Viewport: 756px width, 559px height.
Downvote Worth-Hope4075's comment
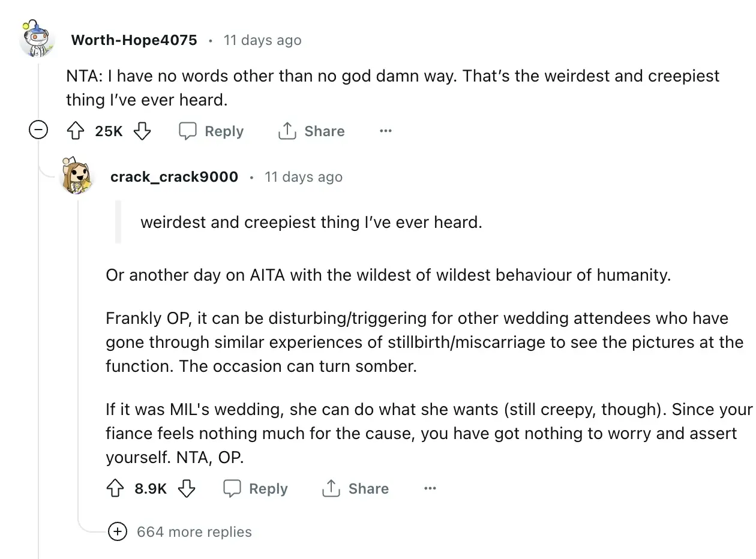coord(142,131)
